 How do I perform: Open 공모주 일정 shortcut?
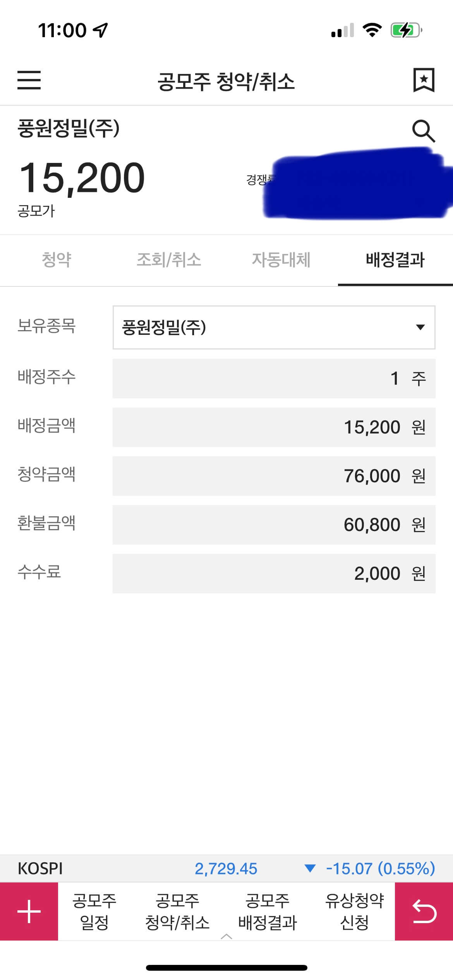tap(94, 911)
